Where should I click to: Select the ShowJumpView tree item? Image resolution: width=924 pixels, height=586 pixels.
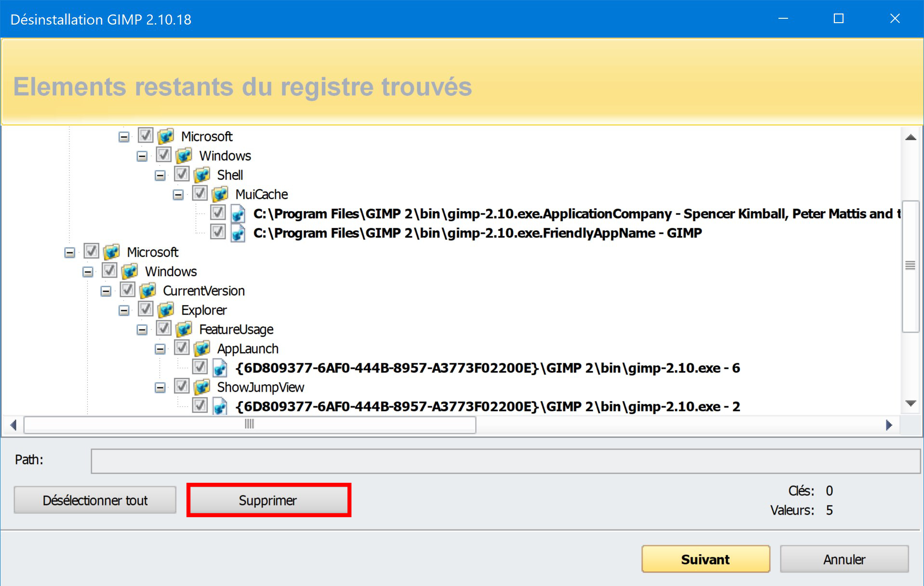point(260,387)
